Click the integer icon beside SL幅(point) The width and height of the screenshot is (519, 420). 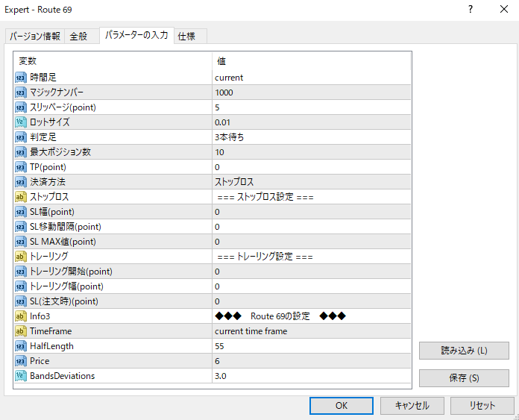pyautogui.click(x=21, y=212)
